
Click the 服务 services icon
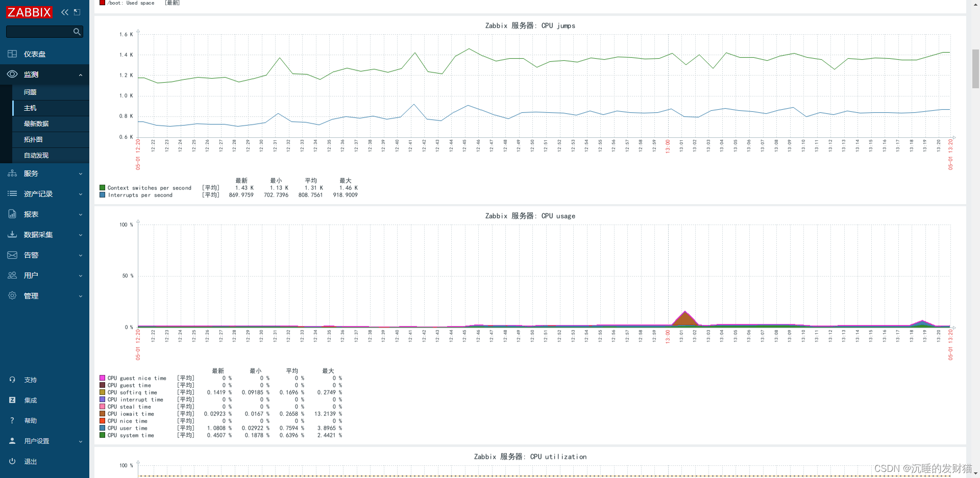12,173
